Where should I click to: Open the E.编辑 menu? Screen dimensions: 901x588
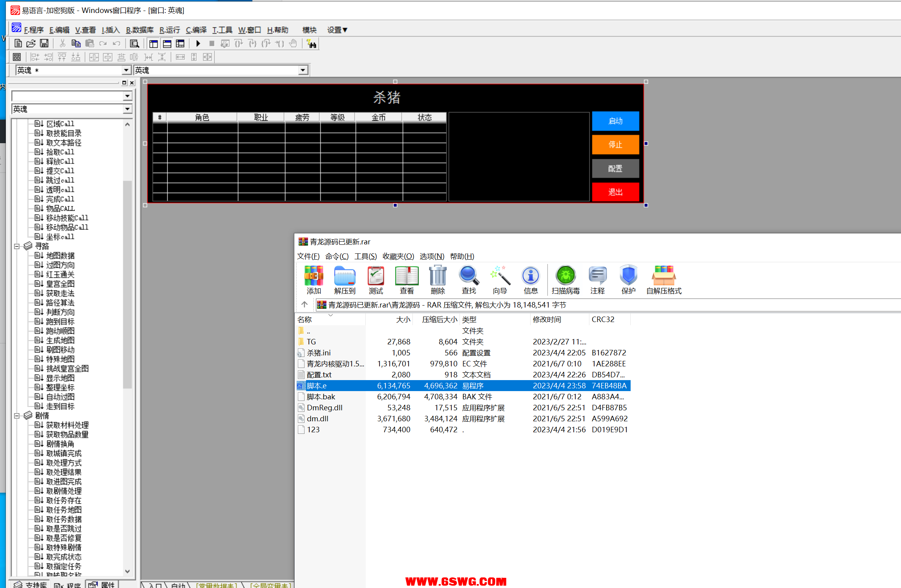coord(59,30)
